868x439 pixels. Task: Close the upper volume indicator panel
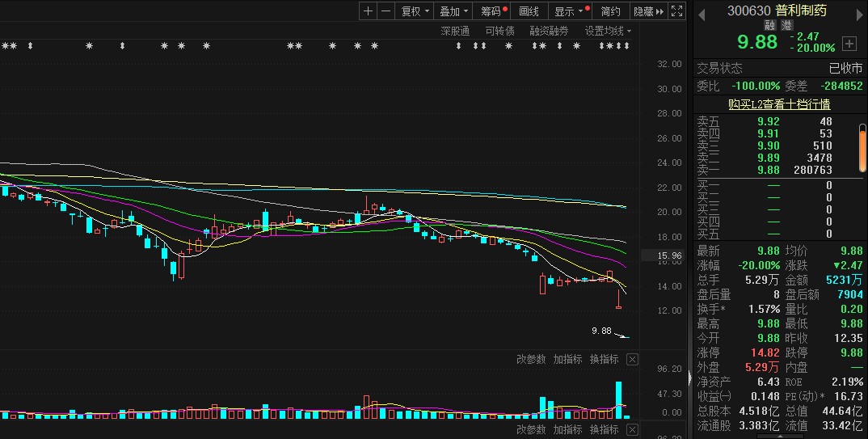click(632, 360)
